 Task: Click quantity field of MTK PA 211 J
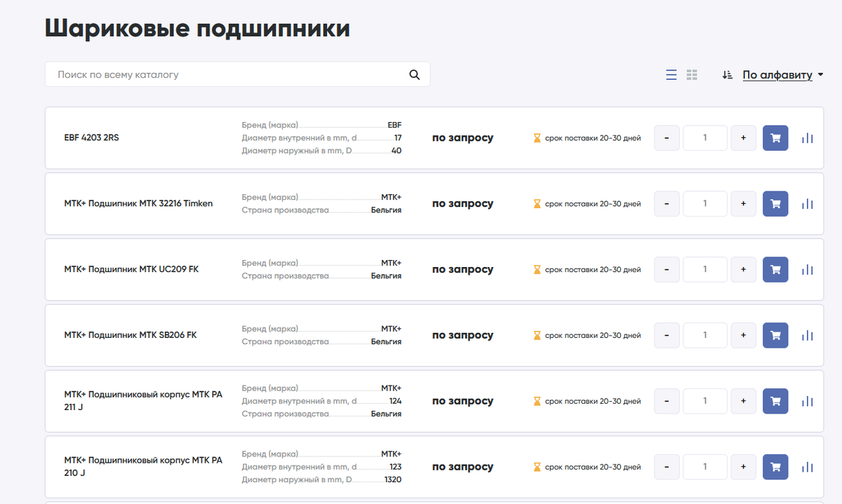[x=705, y=402]
